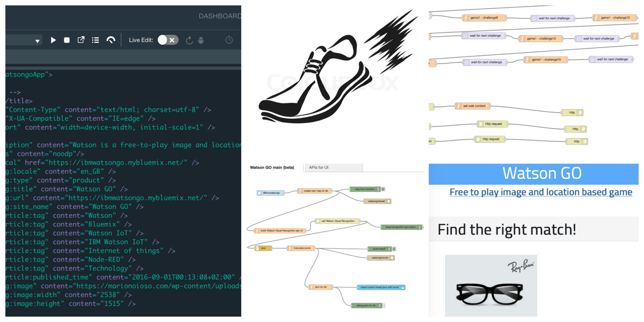Open app in new window icon

(x=81, y=40)
